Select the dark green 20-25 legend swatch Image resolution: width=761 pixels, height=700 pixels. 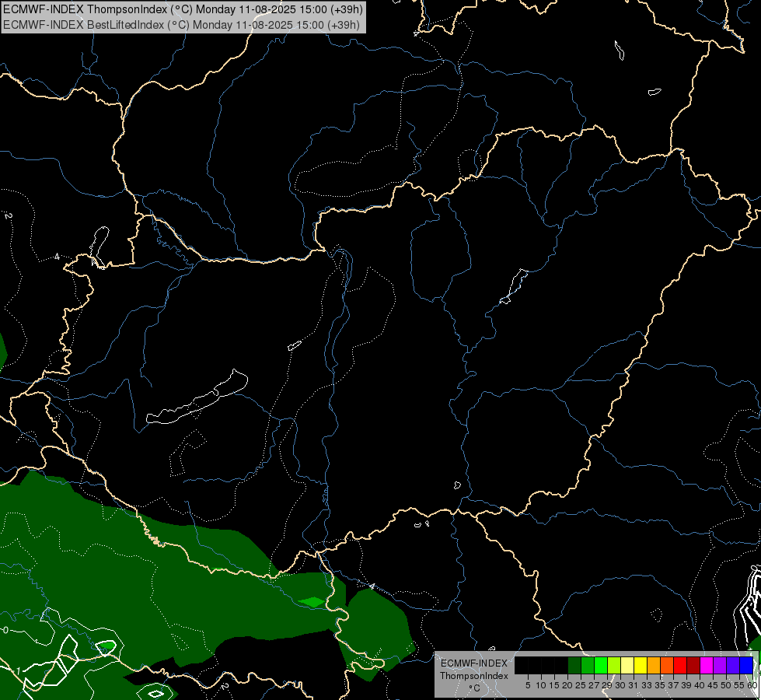tap(574, 665)
